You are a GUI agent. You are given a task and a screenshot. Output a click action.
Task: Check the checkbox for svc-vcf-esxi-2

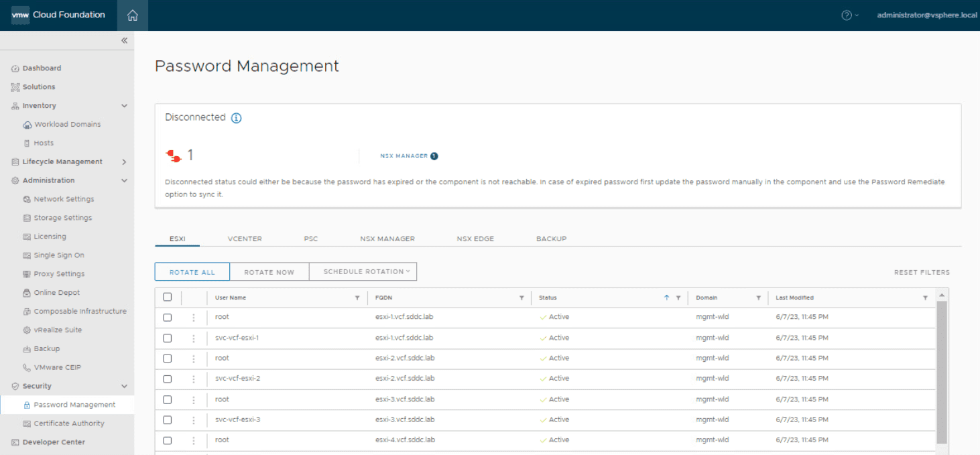click(x=167, y=379)
